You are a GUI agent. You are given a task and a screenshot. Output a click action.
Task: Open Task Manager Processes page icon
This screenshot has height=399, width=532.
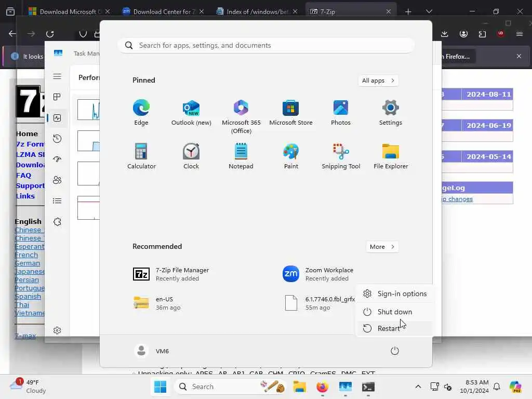57,97
